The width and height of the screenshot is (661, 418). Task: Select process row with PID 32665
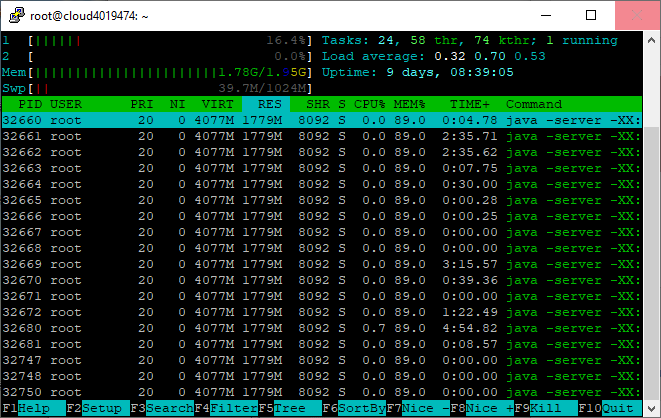pyautogui.click(x=322, y=200)
